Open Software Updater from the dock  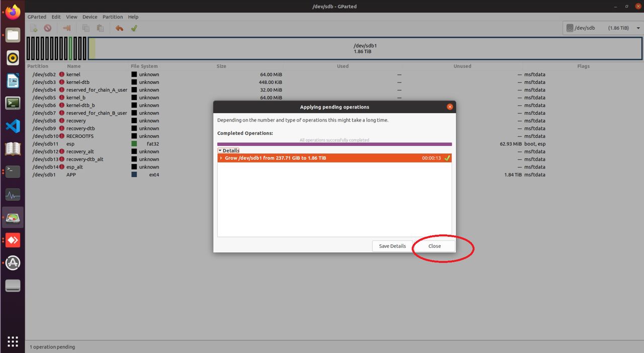[13, 262]
